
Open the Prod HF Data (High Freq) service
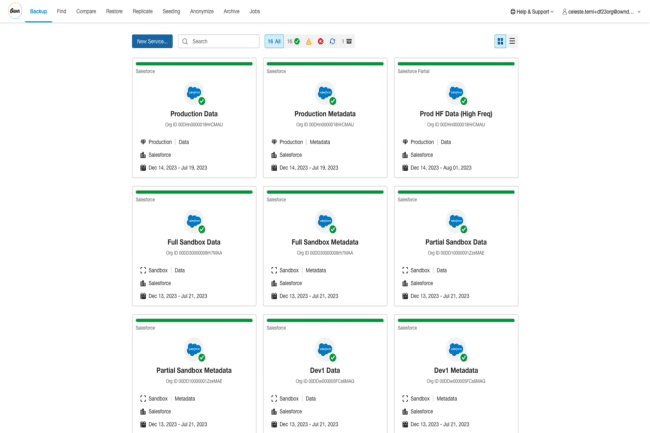point(456,114)
